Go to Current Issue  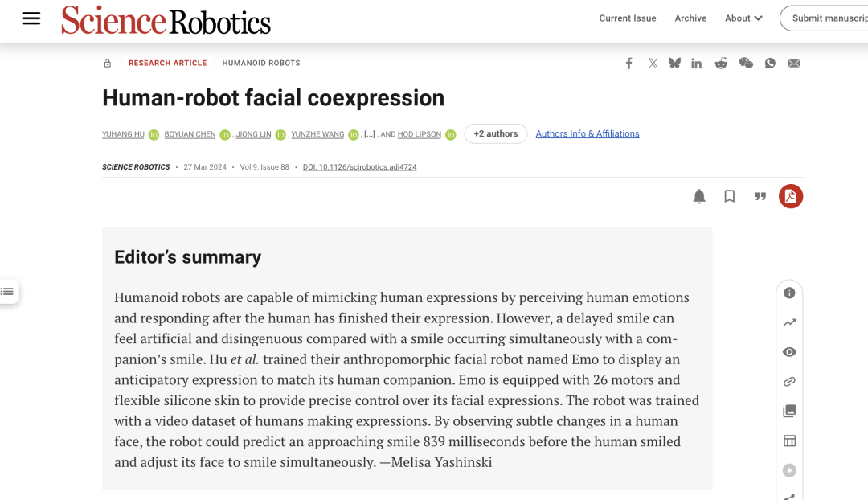(x=628, y=18)
